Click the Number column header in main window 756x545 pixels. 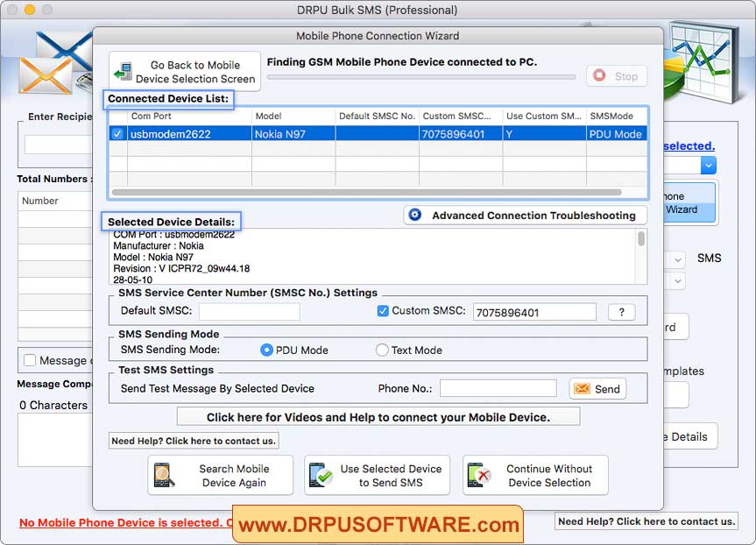(55, 201)
